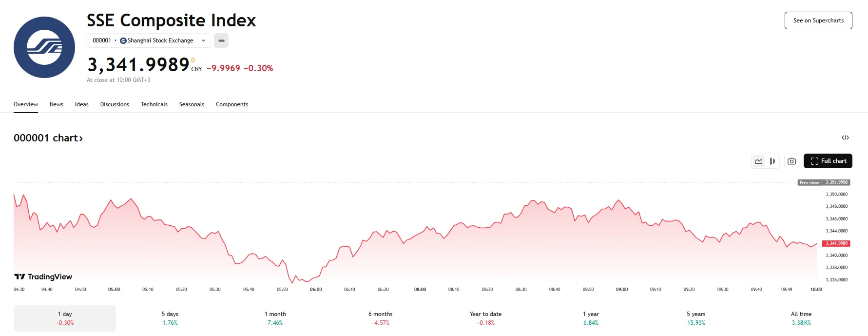
Task: Choose the Year to date range
Action: pos(485,318)
